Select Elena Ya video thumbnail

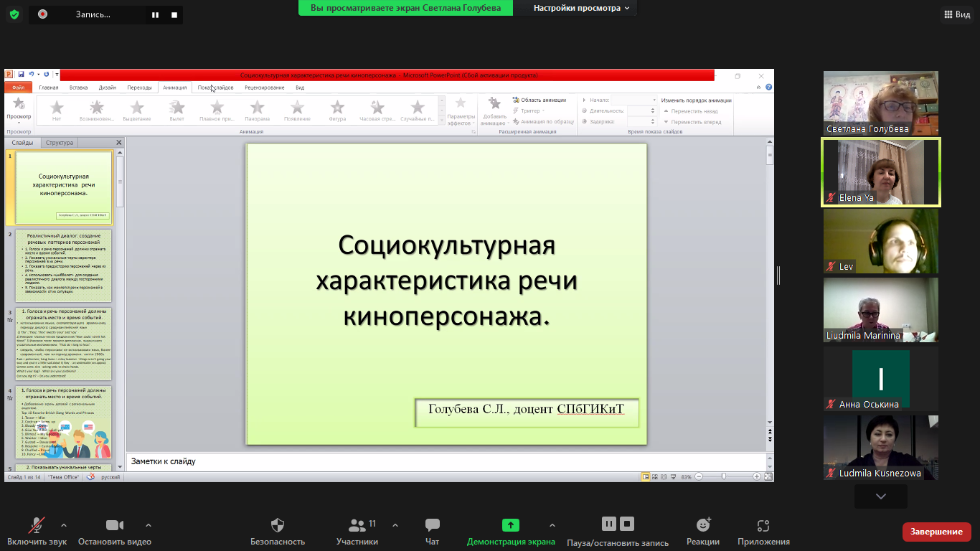tap(880, 172)
